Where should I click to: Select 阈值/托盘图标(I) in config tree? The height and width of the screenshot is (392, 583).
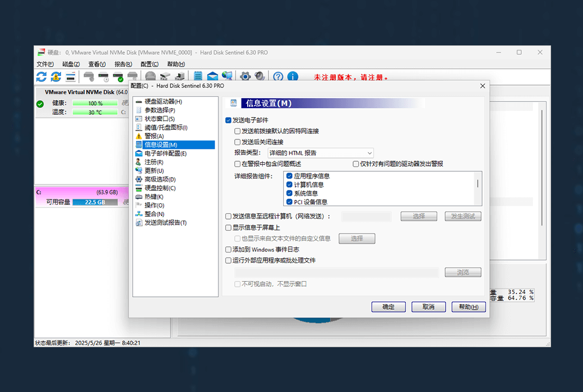tap(165, 128)
